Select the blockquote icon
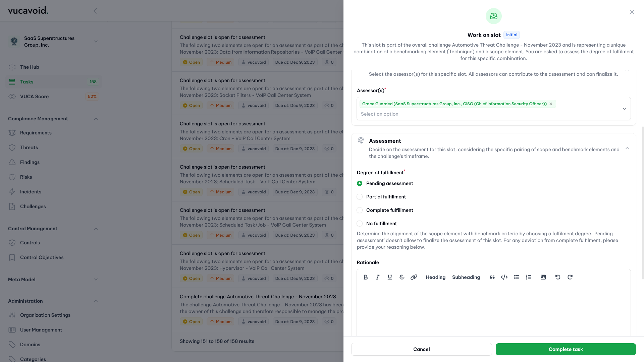Image resolution: width=644 pixels, height=362 pixels. click(x=492, y=278)
